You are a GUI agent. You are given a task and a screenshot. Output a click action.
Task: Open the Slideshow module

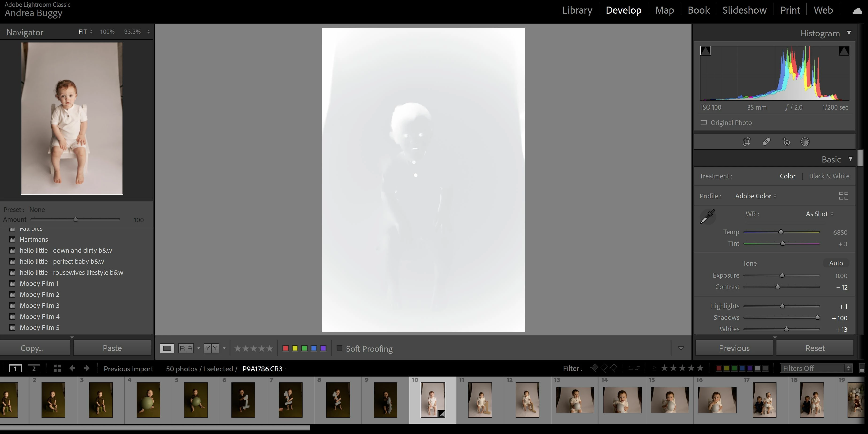pyautogui.click(x=744, y=10)
